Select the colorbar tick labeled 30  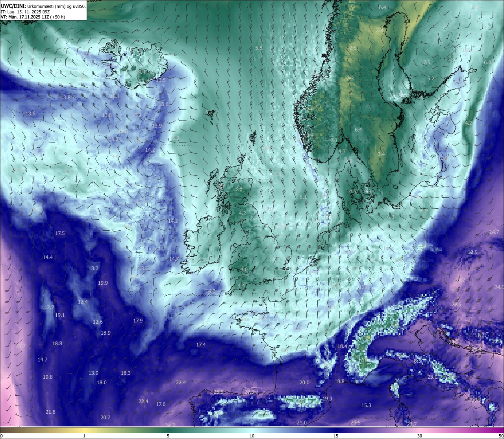click(420, 436)
